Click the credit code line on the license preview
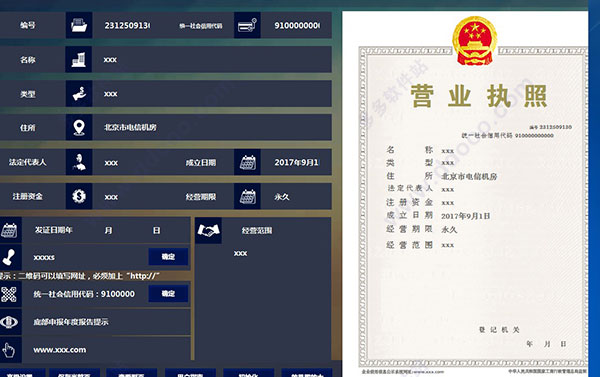 (507, 135)
